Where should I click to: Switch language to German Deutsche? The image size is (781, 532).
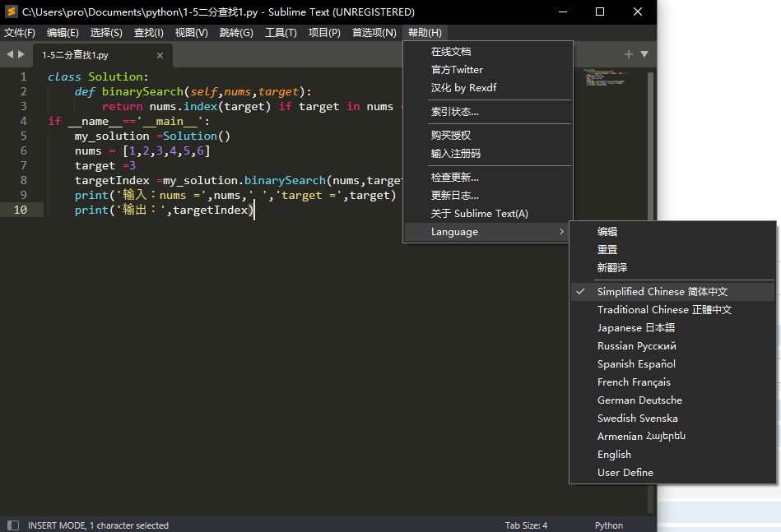coord(672,400)
